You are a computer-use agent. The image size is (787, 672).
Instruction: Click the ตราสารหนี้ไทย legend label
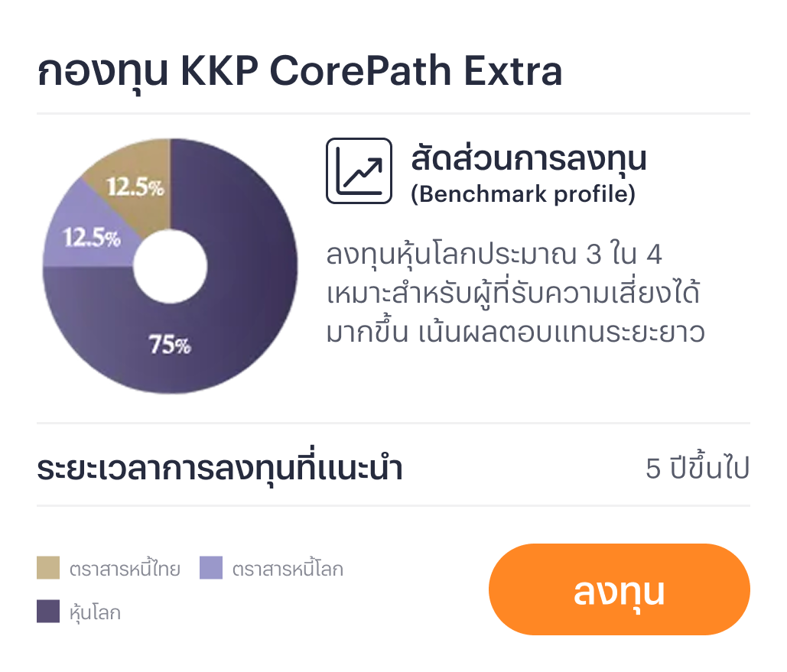pyautogui.click(x=125, y=569)
